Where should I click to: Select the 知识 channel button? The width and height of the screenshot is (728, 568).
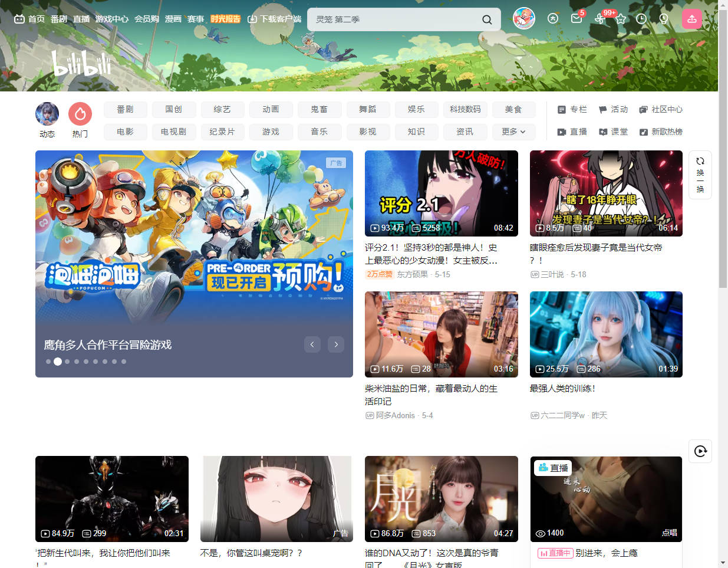coord(417,132)
